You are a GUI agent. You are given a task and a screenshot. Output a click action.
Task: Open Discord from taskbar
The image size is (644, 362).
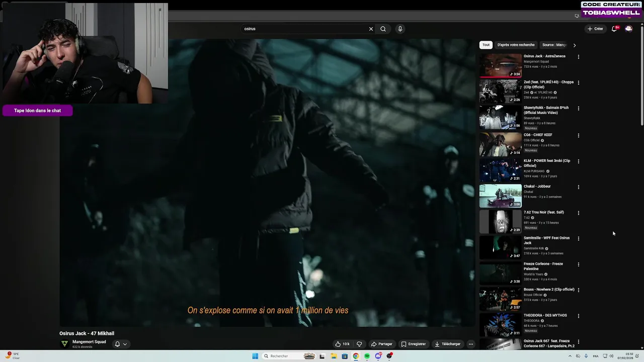(x=378, y=356)
